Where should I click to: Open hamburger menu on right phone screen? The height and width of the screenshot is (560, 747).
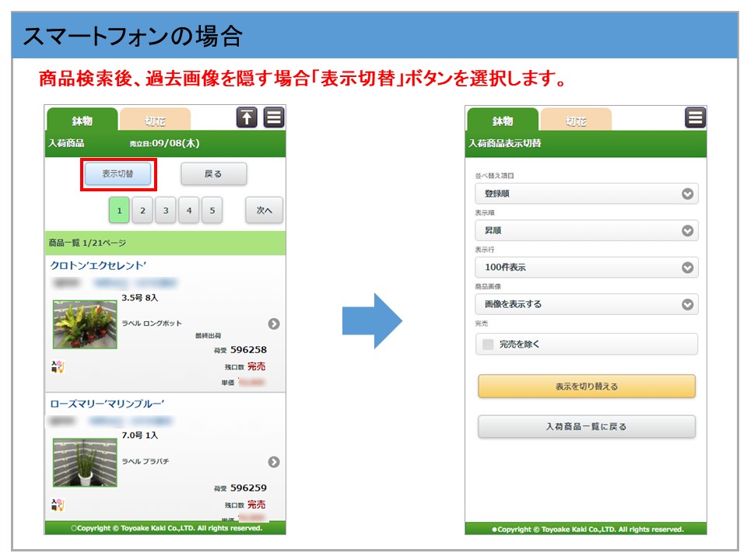(695, 117)
